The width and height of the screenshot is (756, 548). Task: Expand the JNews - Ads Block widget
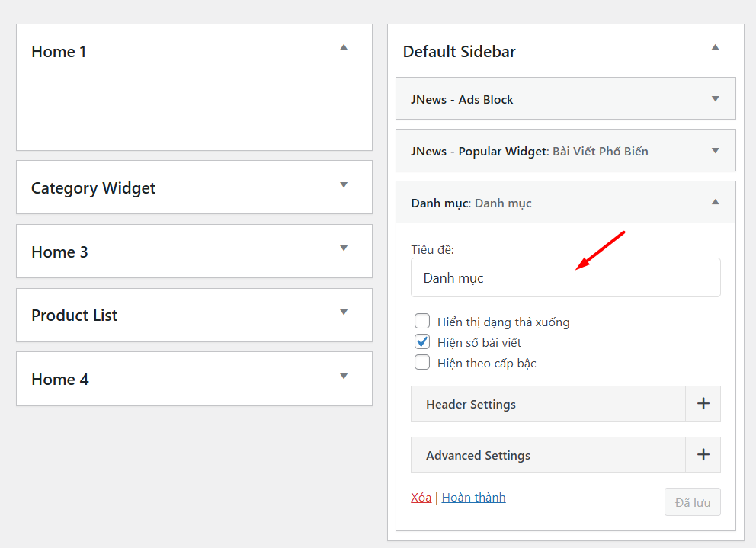(x=715, y=98)
